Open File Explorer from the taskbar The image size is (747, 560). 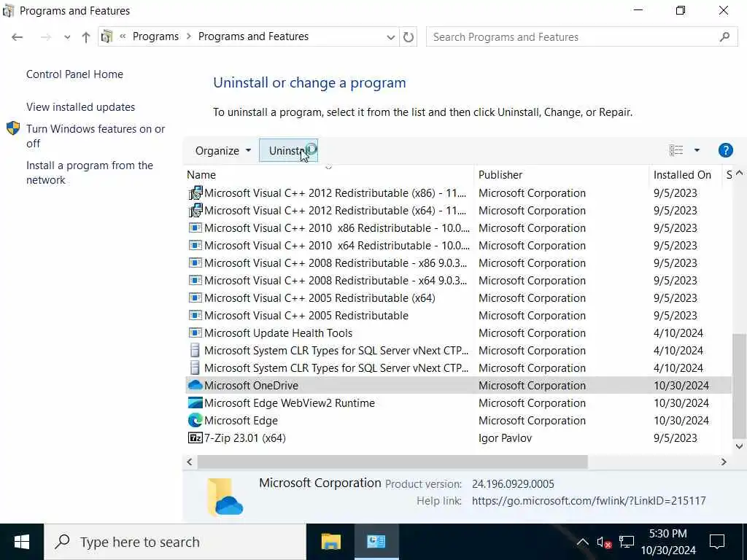(331, 542)
